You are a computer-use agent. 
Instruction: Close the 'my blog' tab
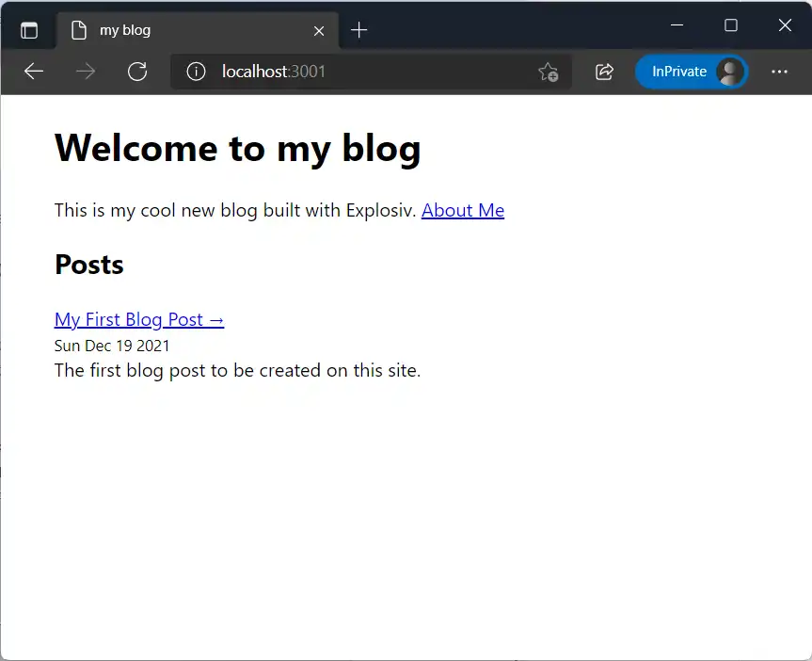(319, 30)
